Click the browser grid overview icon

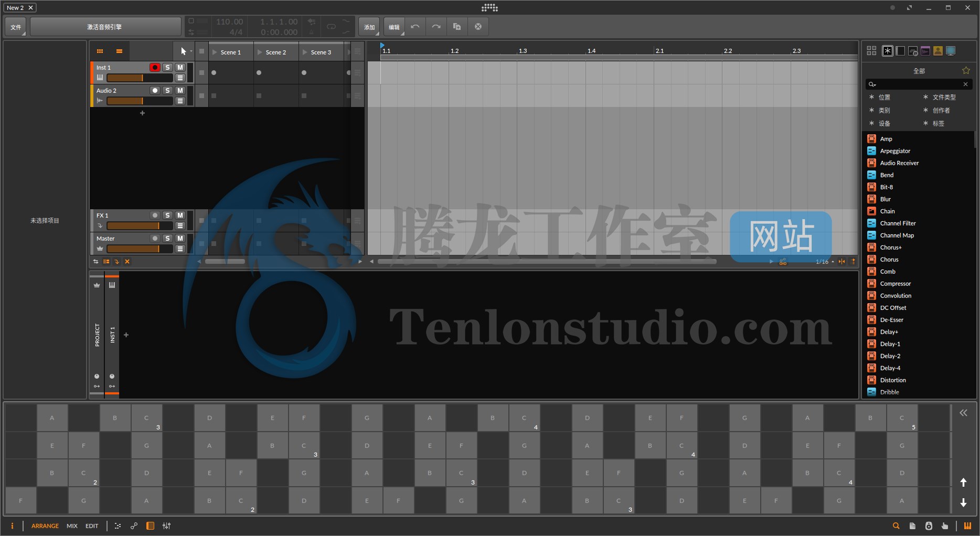click(871, 51)
